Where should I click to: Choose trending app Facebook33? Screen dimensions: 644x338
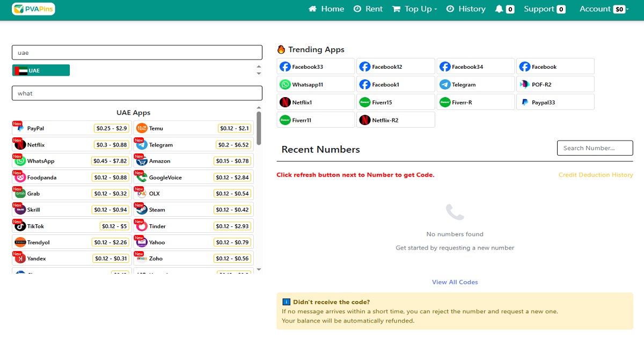[x=316, y=67]
